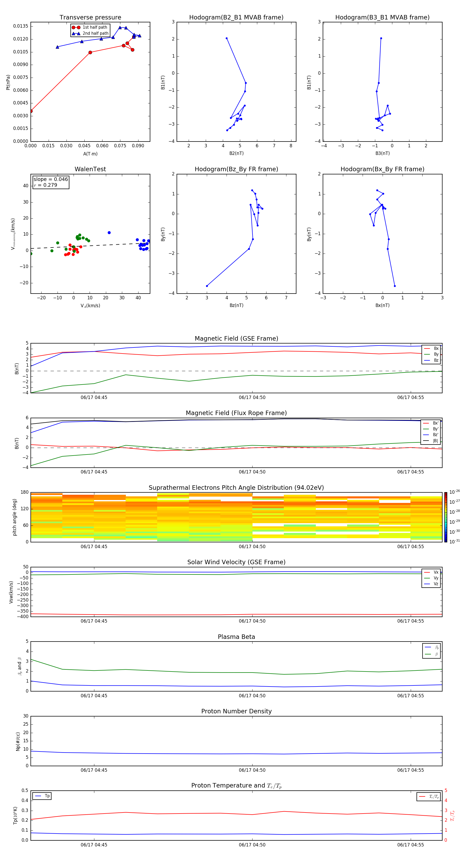Click the Vz legend entry
The width and height of the screenshot is (473, 868).
click(x=431, y=584)
